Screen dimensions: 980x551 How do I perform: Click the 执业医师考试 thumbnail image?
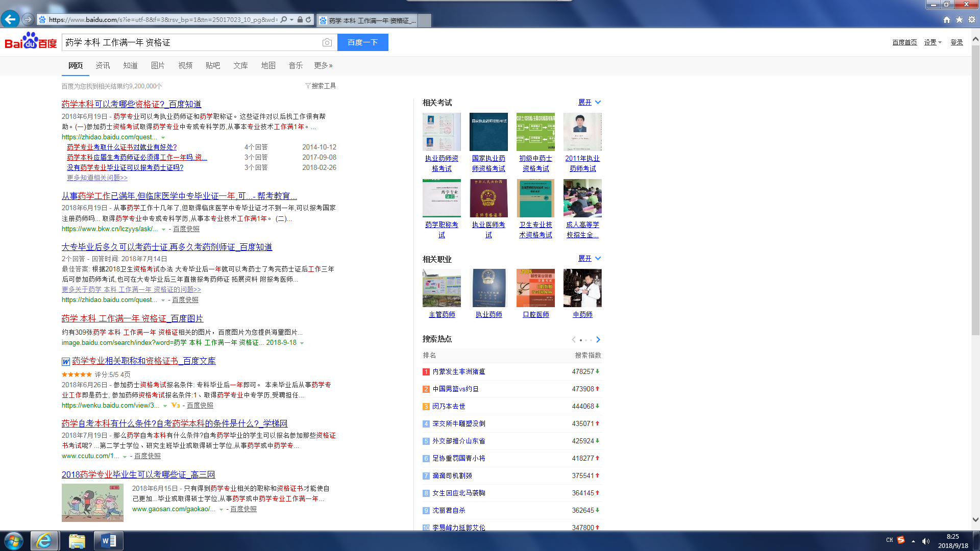pyautogui.click(x=488, y=198)
